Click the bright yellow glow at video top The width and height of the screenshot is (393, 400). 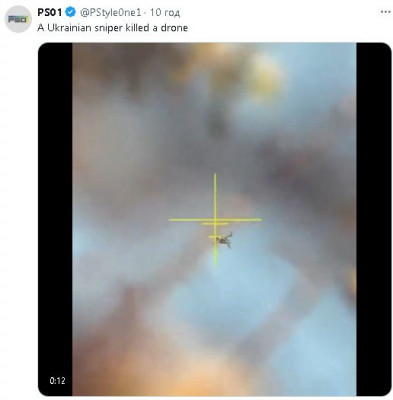pos(265,73)
